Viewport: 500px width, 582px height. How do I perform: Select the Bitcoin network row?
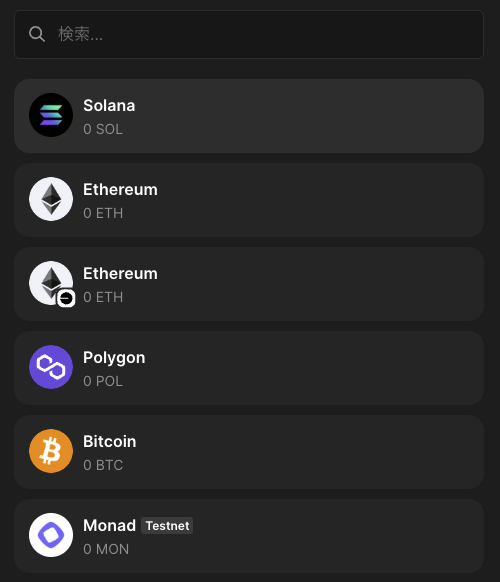[x=249, y=452]
